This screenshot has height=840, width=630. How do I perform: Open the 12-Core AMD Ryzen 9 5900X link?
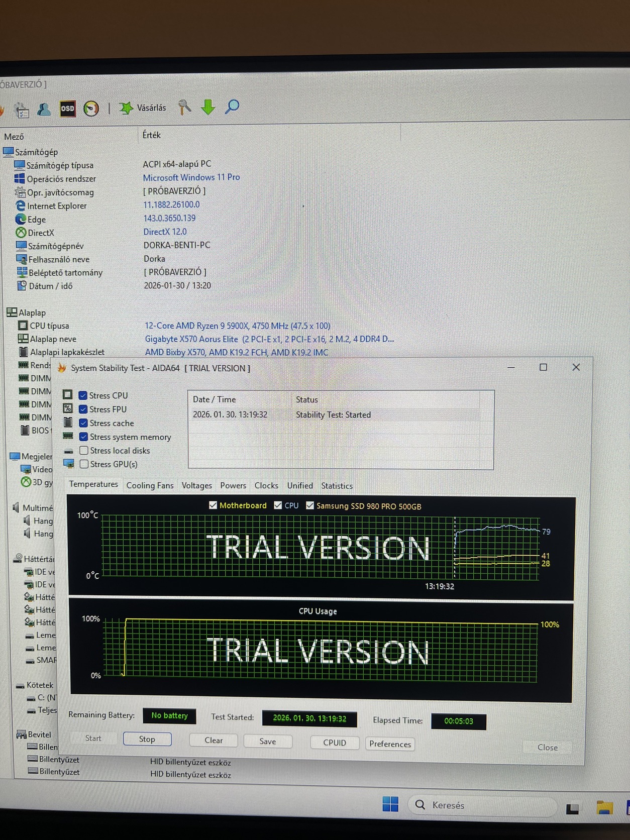tap(238, 326)
